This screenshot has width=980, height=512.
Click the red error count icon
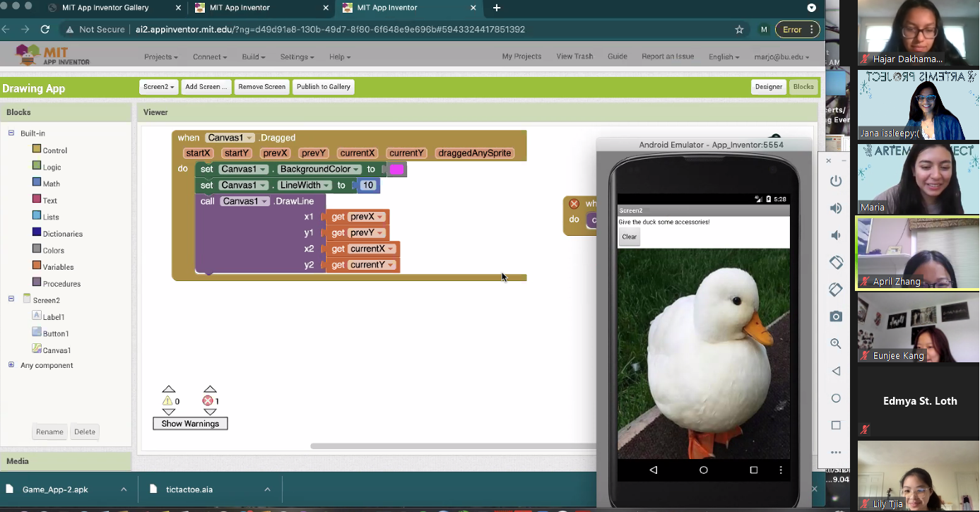pyautogui.click(x=208, y=400)
